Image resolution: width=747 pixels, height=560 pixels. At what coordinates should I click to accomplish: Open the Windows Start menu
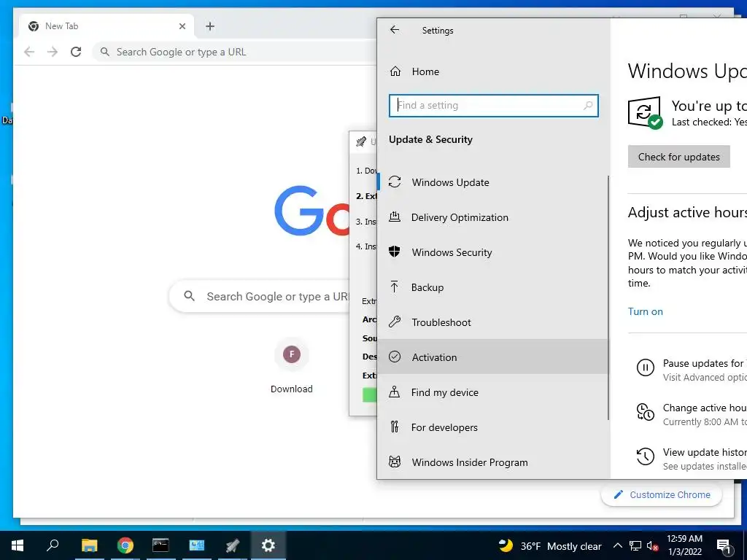pos(18,545)
